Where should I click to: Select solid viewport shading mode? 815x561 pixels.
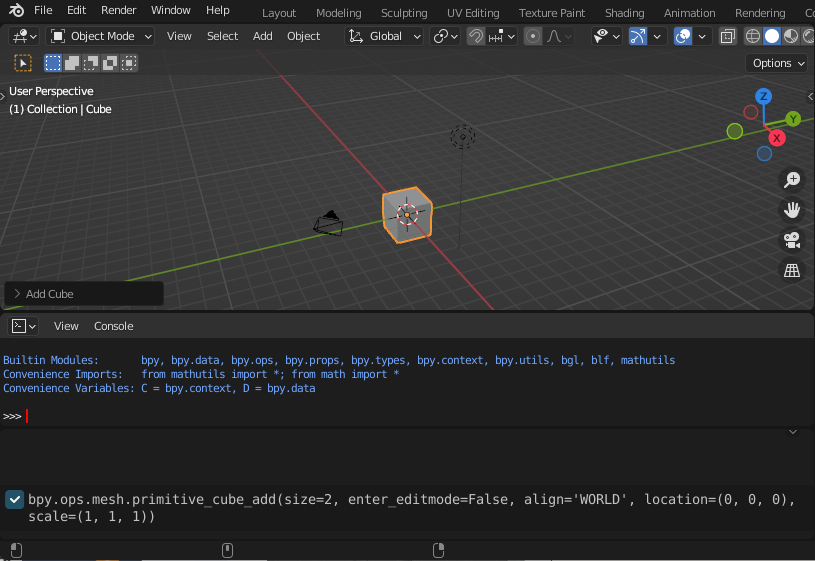click(772, 36)
